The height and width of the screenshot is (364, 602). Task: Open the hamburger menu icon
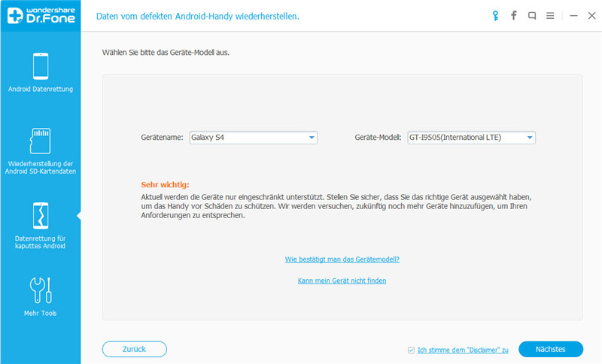(x=550, y=16)
